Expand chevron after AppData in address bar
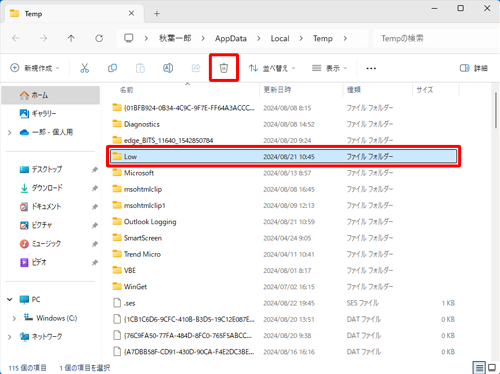This screenshot has width=500, height=374. point(259,39)
